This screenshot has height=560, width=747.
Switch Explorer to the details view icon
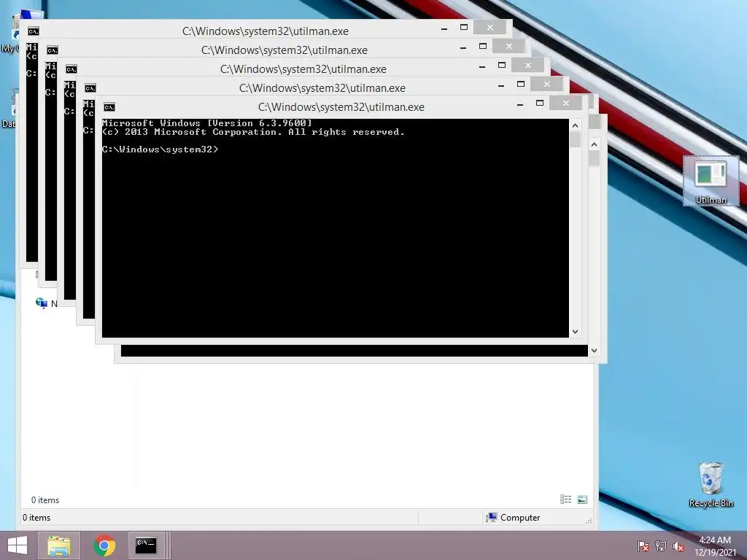(x=565, y=499)
